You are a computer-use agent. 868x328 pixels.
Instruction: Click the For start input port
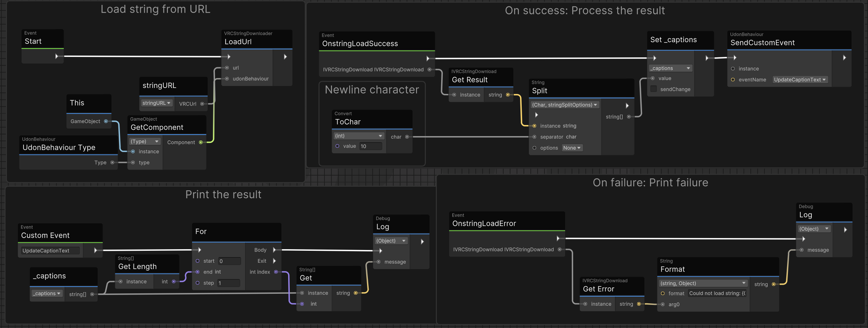click(198, 261)
